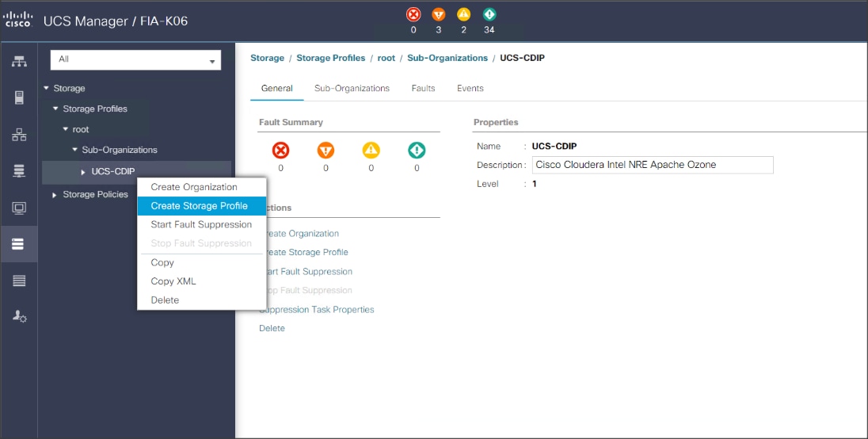The width and height of the screenshot is (868, 439).
Task: Collapse the Sub-Organizations tree node
Action: click(74, 150)
